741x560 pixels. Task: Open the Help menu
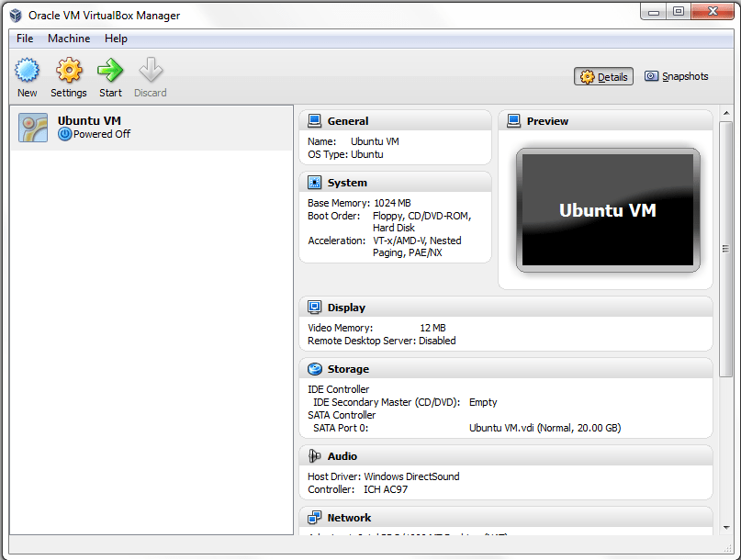(x=116, y=39)
